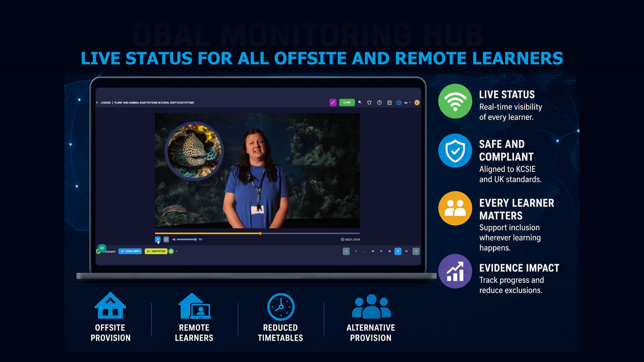
Task: Seek on the yellow video progress bar
Action: [257, 233]
